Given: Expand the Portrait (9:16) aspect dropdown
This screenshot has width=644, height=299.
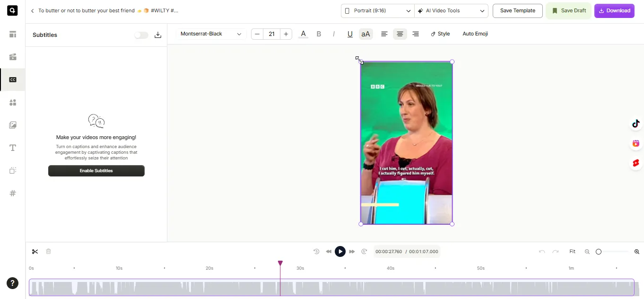Looking at the screenshot, I should coord(377,11).
